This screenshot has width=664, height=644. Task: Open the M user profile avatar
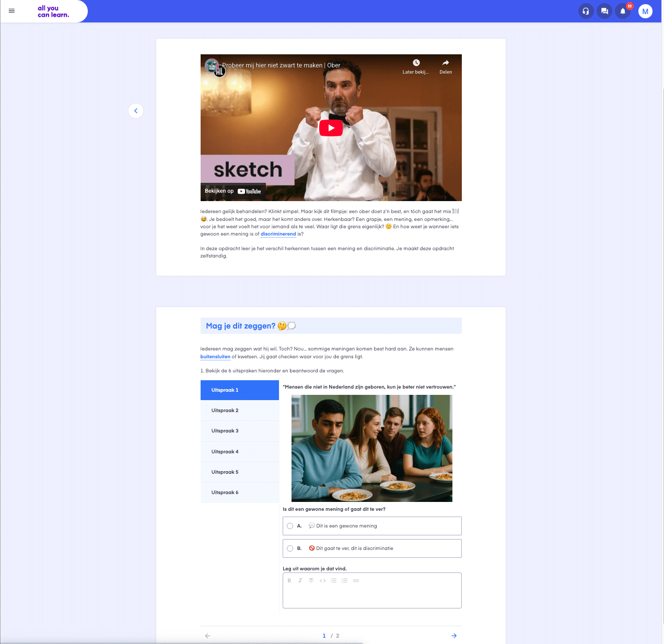(645, 11)
